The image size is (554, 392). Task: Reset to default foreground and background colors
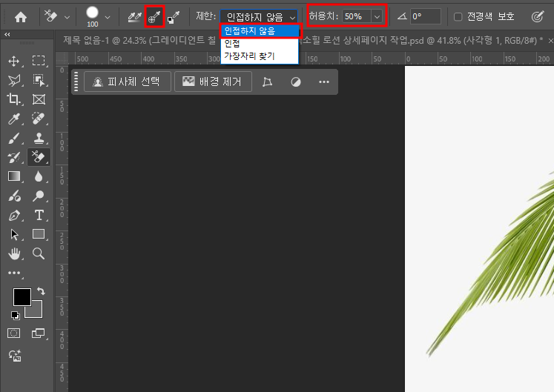[15, 316]
